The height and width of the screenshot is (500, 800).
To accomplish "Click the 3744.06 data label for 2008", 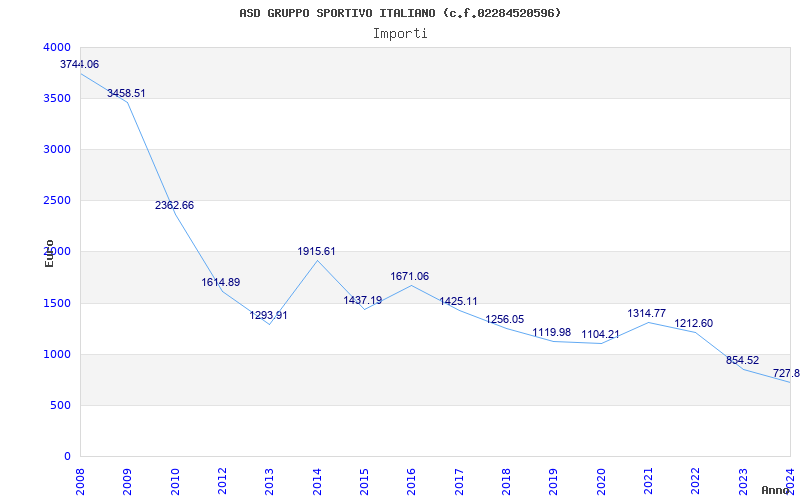I will point(80,64).
